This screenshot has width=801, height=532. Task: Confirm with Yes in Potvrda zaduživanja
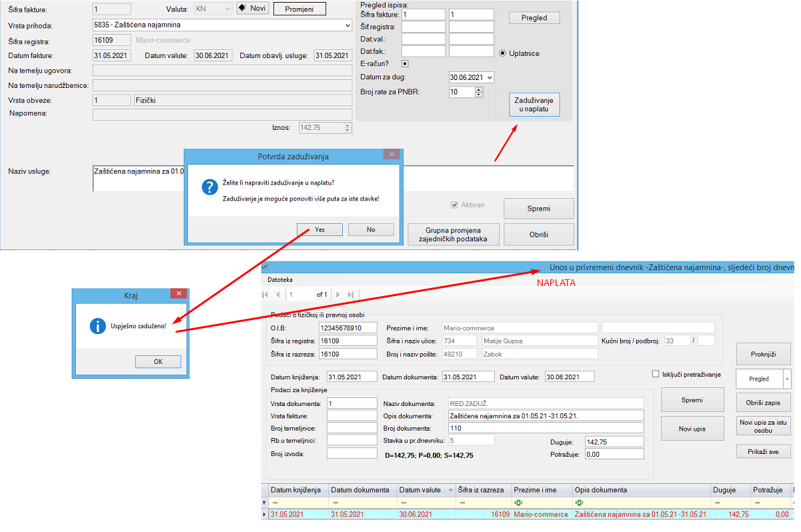pos(319,229)
